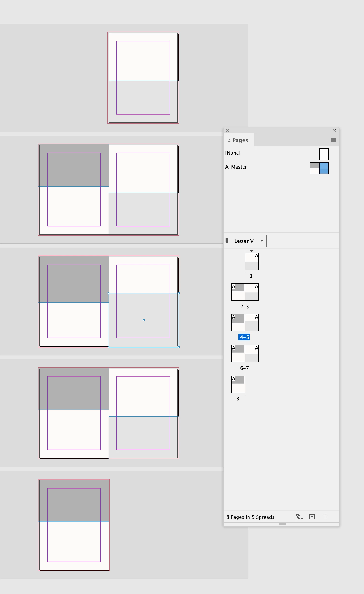Screen dimensions: 364x594
Task: Select the A-Master row label
Action: pyautogui.click(x=236, y=167)
